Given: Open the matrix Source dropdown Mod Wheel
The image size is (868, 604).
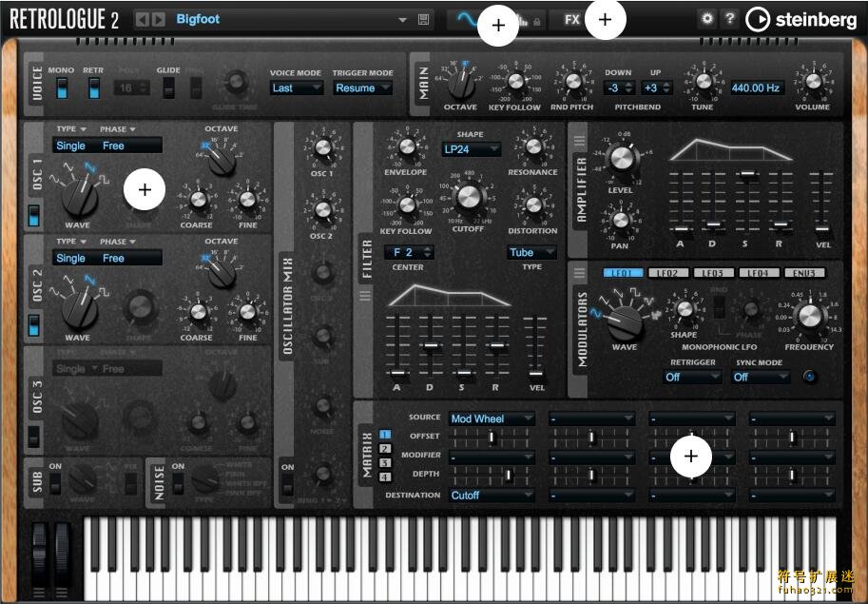Looking at the screenshot, I should point(491,419).
